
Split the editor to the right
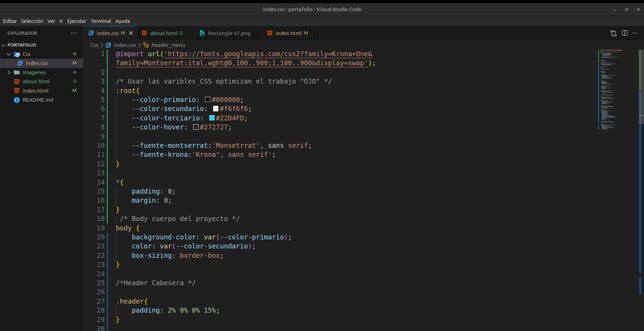click(x=625, y=33)
